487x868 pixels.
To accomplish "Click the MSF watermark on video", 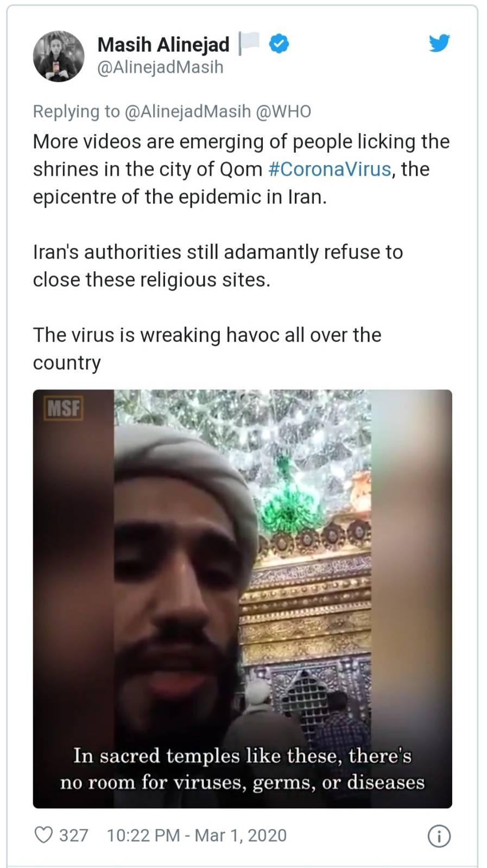I will (63, 407).
